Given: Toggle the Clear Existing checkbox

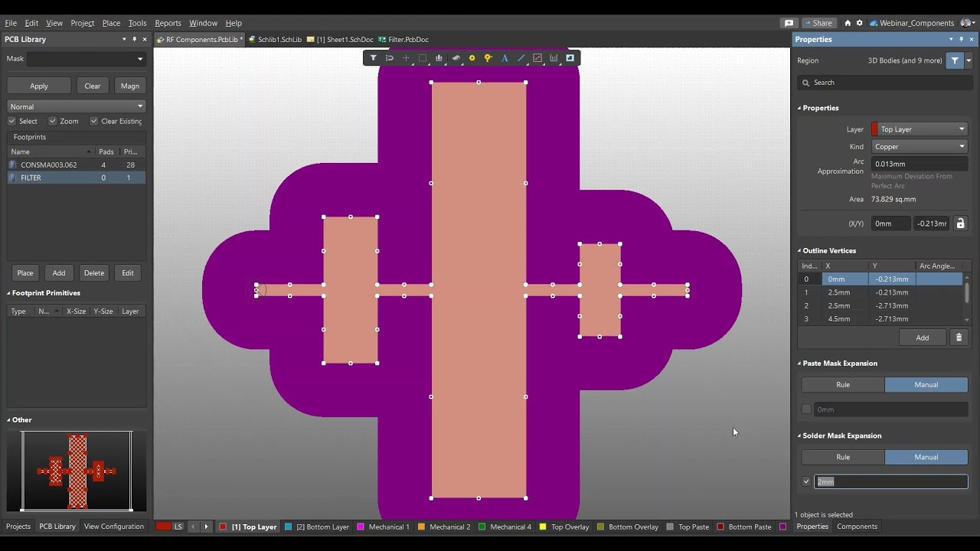Looking at the screenshot, I should [94, 121].
